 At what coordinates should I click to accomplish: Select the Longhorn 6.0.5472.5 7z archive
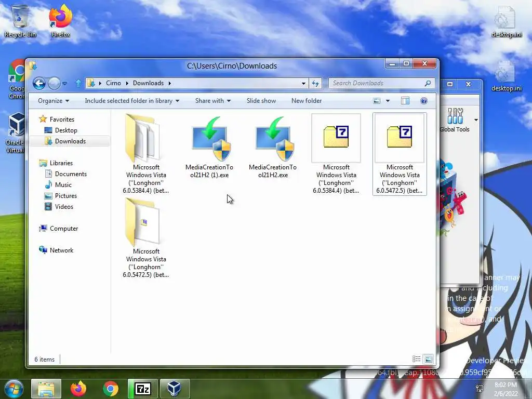click(x=400, y=154)
